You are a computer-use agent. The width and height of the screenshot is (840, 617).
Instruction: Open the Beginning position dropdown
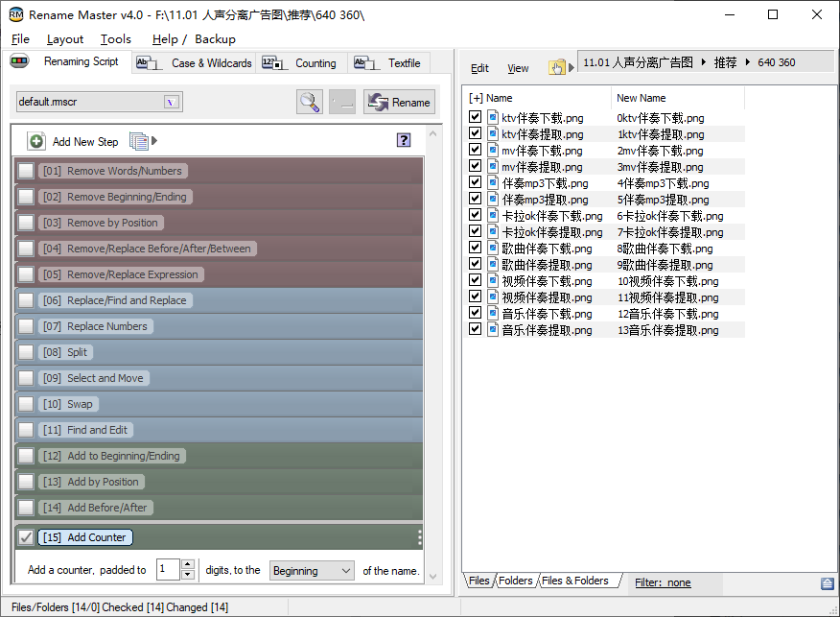click(312, 570)
